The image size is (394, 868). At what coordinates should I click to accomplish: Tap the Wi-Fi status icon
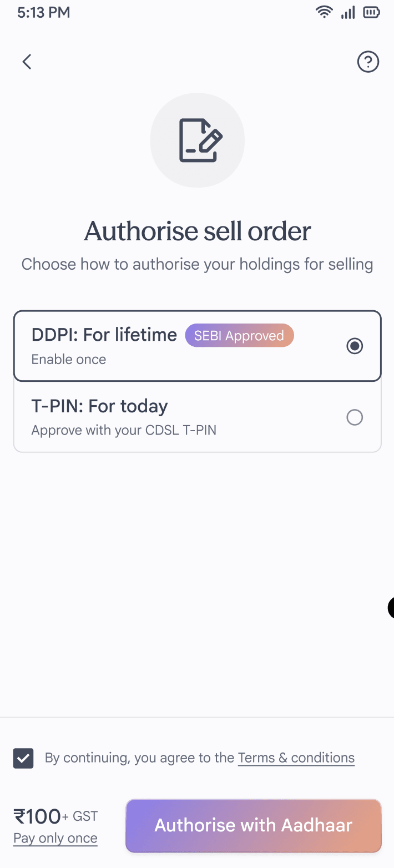tap(324, 12)
